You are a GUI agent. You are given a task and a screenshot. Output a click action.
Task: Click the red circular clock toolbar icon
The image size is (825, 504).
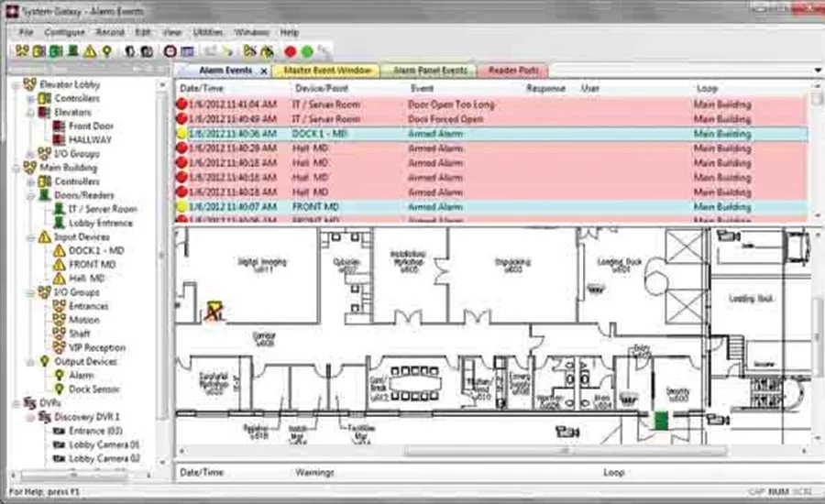point(170,51)
